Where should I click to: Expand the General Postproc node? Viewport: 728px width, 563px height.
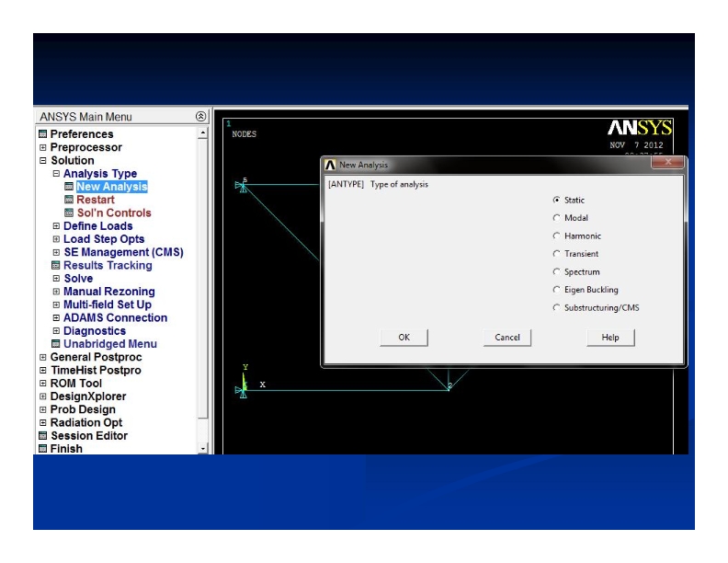(42, 357)
